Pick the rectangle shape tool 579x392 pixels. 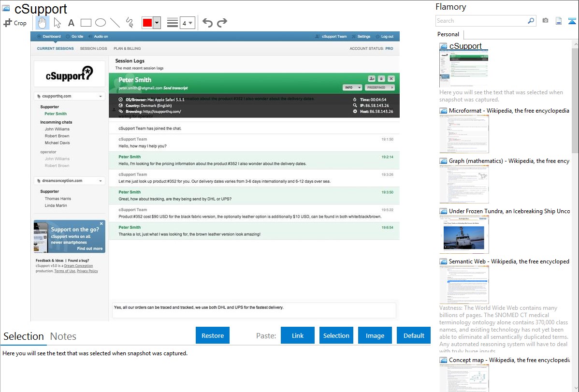86,23
